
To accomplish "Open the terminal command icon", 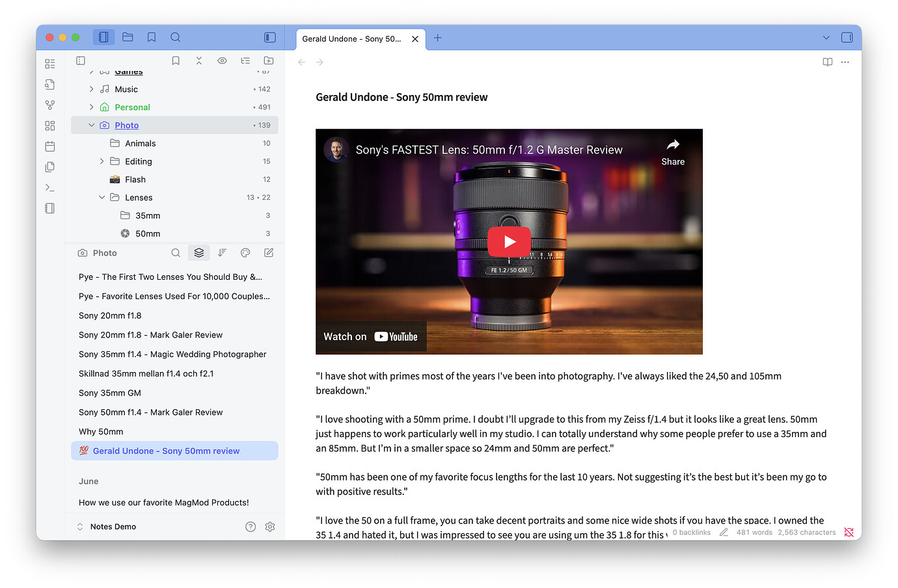I will (x=50, y=187).
